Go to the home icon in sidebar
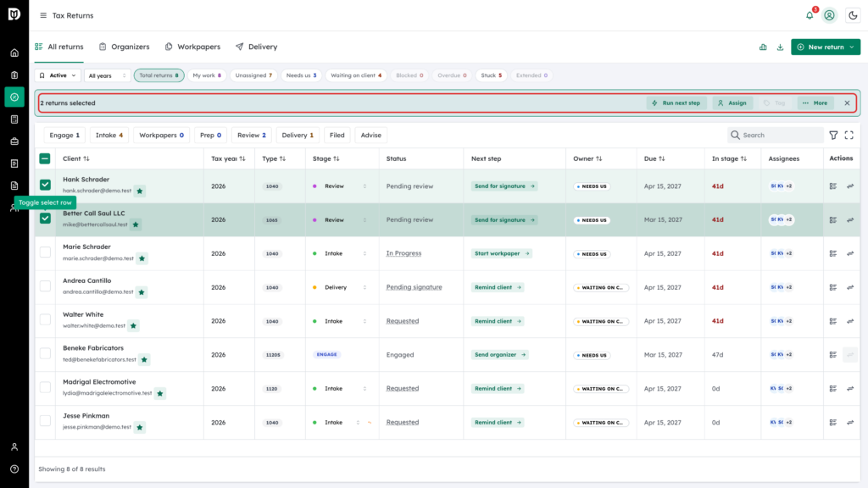This screenshot has width=868, height=488. 14,53
